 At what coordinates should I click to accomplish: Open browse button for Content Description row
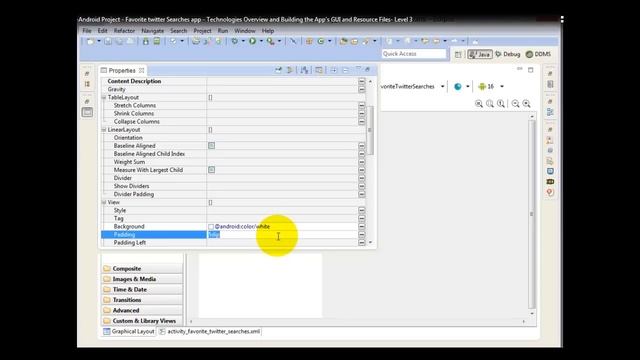362,81
